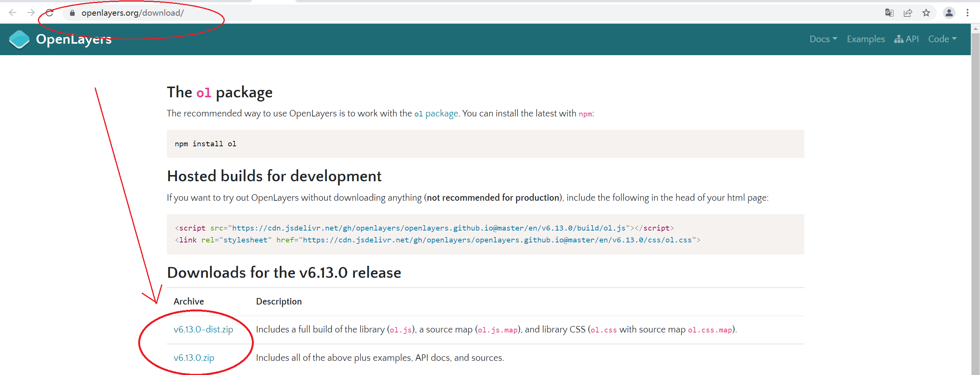Screen dimensions: 980x375
Task: Click the scrollbar up arrow
Action: click(975, 28)
